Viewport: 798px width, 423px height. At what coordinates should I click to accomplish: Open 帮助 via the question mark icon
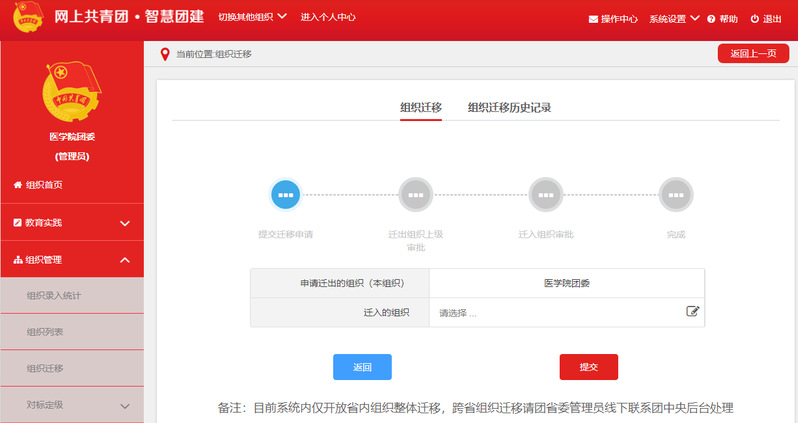(x=722, y=19)
